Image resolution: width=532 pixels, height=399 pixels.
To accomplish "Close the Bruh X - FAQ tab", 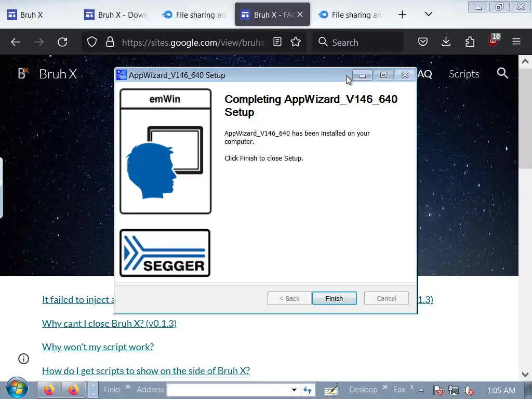I will pos(300,15).
